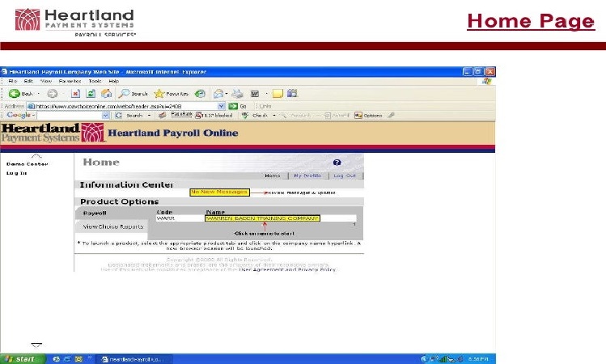Expand up arrow in left sidebar
This screenshot has width=606, height=364.
pyautogui.click(x=36, y=156)
